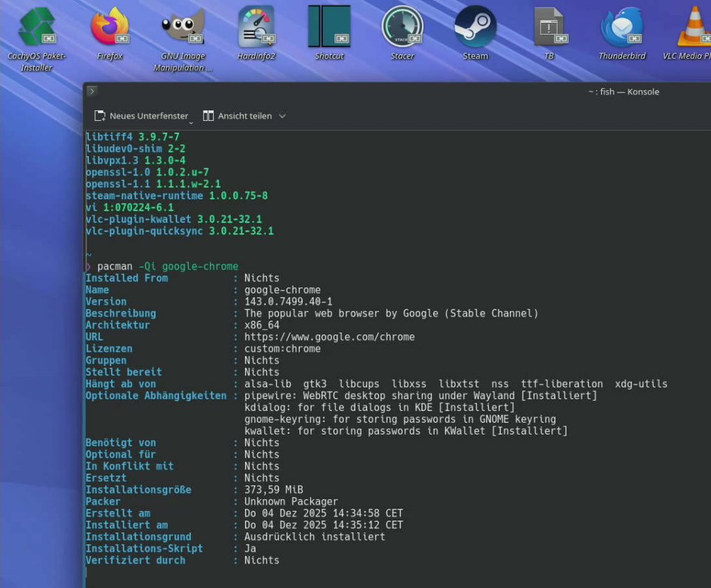Click the 'Unknown Packager' value
This screenshot has width=711, height=588.
(x=291, y=501)
